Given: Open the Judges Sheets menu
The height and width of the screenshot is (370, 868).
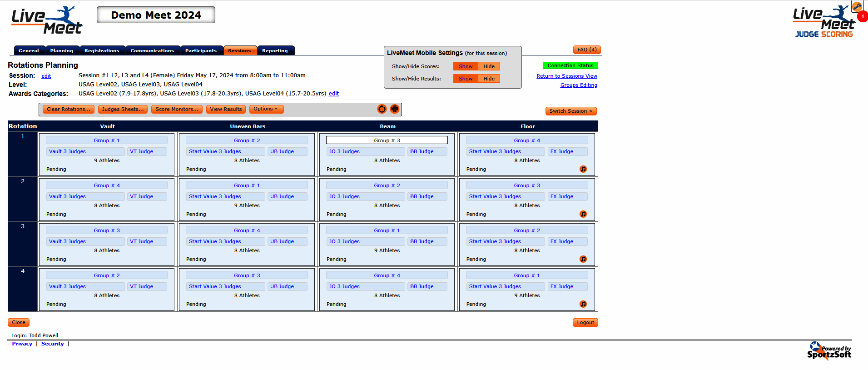Looking at the screenshot, I should pyautogui.click(x=123, y=109).
